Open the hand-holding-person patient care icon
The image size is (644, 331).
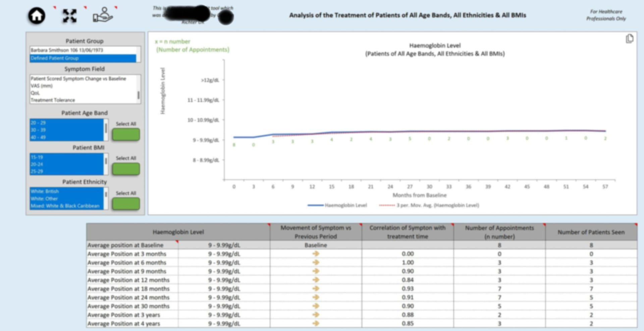pos(103,15)
